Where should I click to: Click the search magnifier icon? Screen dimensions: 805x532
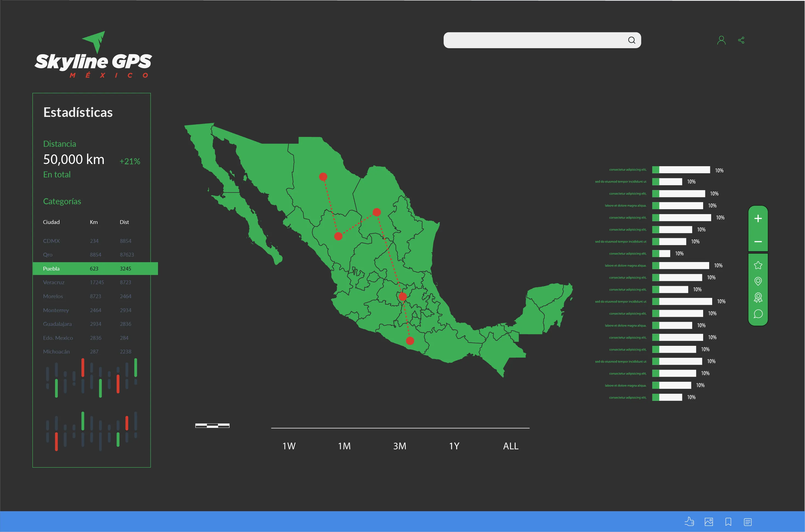pos(631,40)
